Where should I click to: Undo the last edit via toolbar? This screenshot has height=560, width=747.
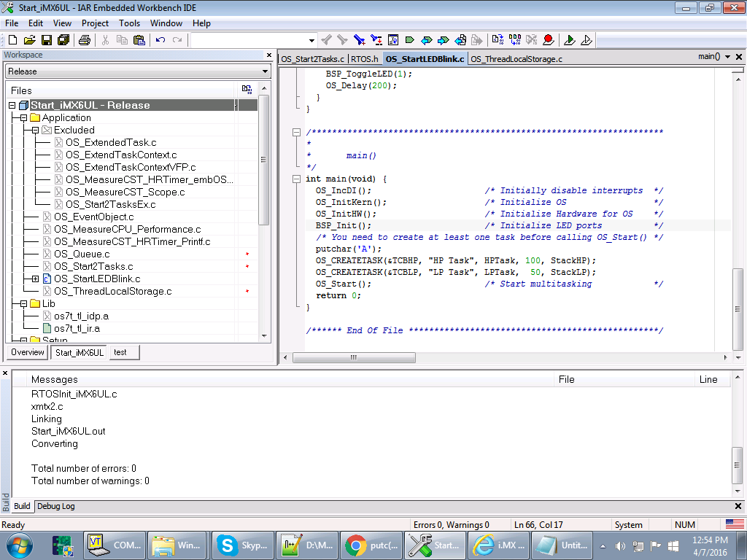coord(160,40)
